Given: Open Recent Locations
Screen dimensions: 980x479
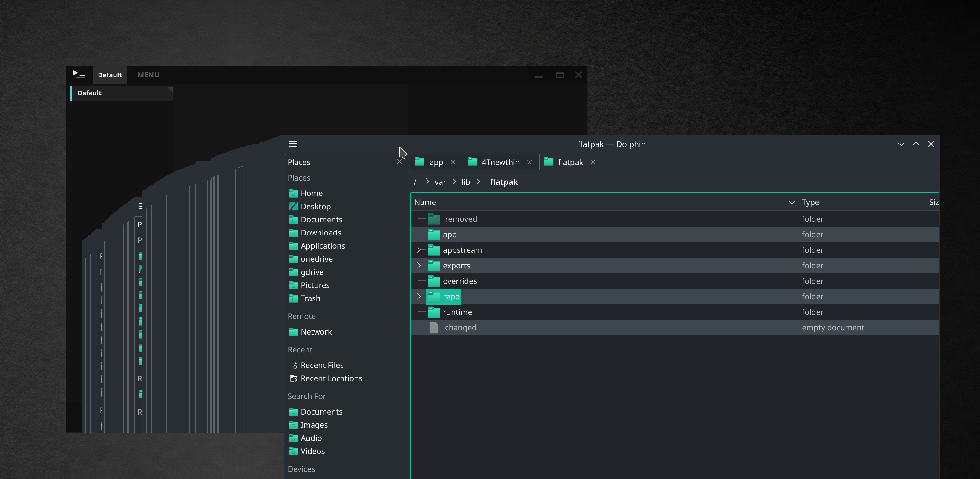Looking at the screenshot, I should tap(331, 378).
